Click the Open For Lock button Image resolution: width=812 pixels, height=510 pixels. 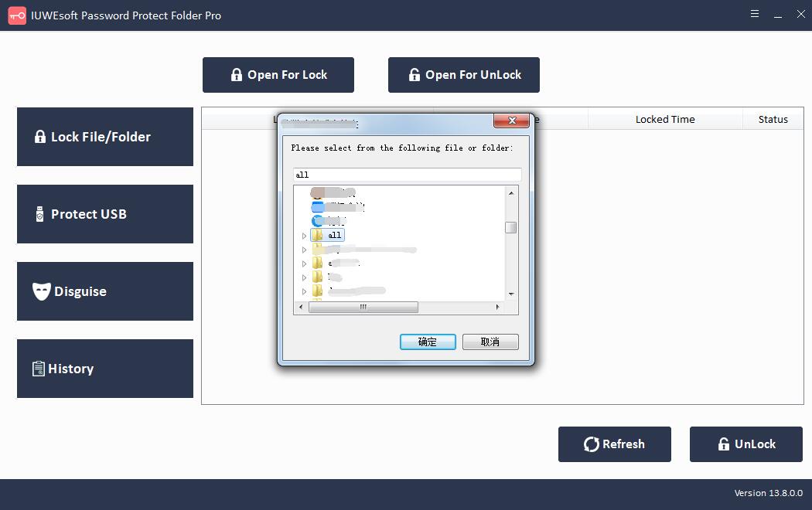pyautogui.click(x=278, y=75)
